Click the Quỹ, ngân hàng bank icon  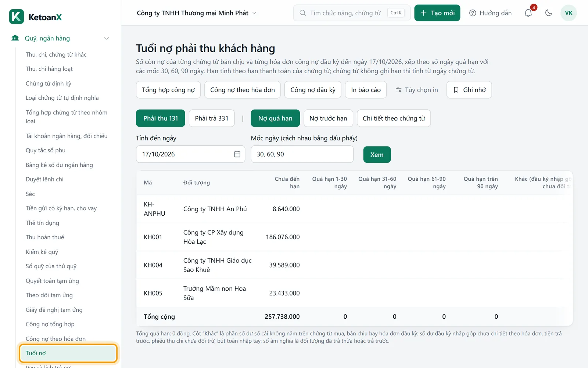tap(15, 38)
